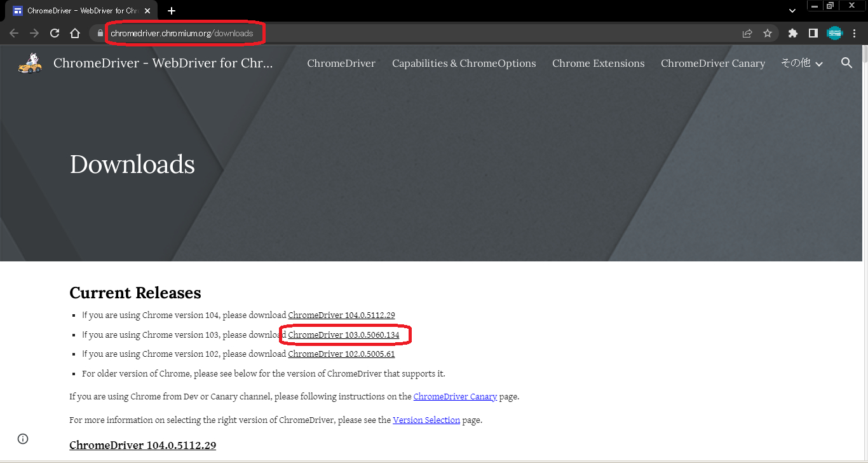Click the ChromeDriver - WebDriver site title
Image resolution: width=868 pixels, height=463 pixels.
(163, 63)
